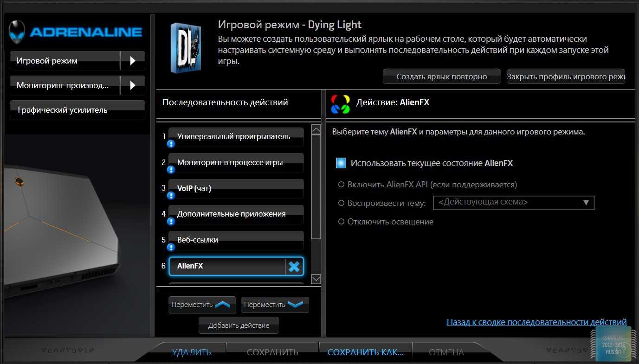This screenshot has height=364, width=639.
Task: Click the AlienFX colored circles icon
Action: (x=340, y=104)
